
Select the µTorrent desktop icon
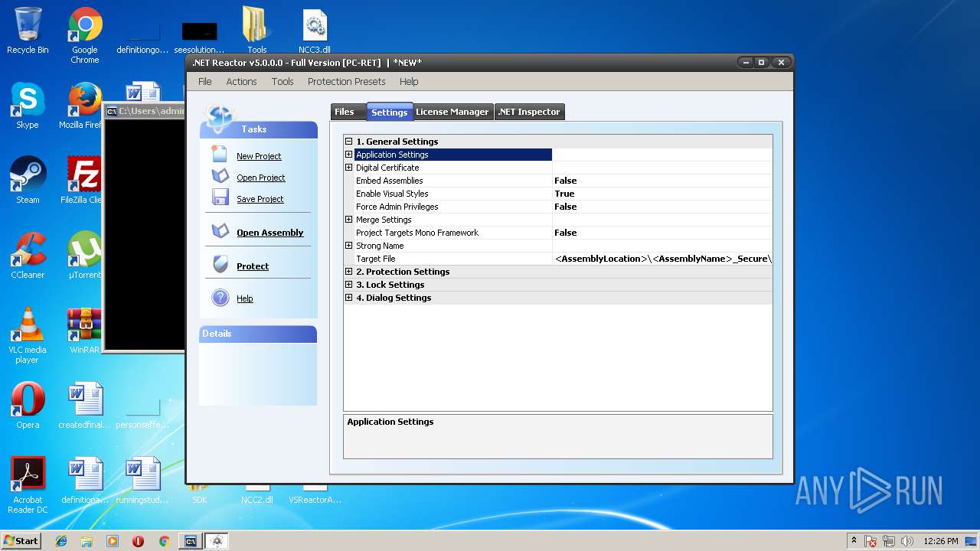tap(84, 256)
